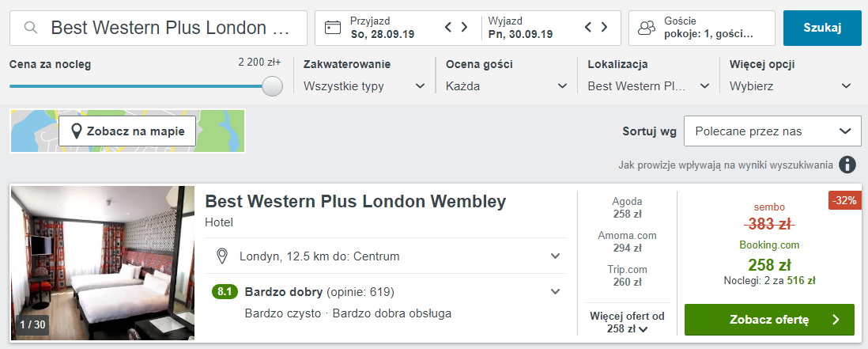Click the Zobacz ofertę button
Screen dimensions: 868x349
point(768,320)
